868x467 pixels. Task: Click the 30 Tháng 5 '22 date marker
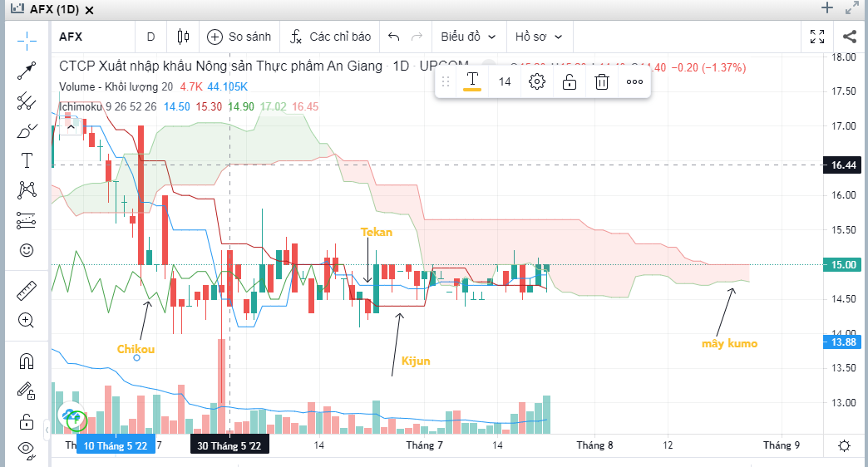coord(229,445)
